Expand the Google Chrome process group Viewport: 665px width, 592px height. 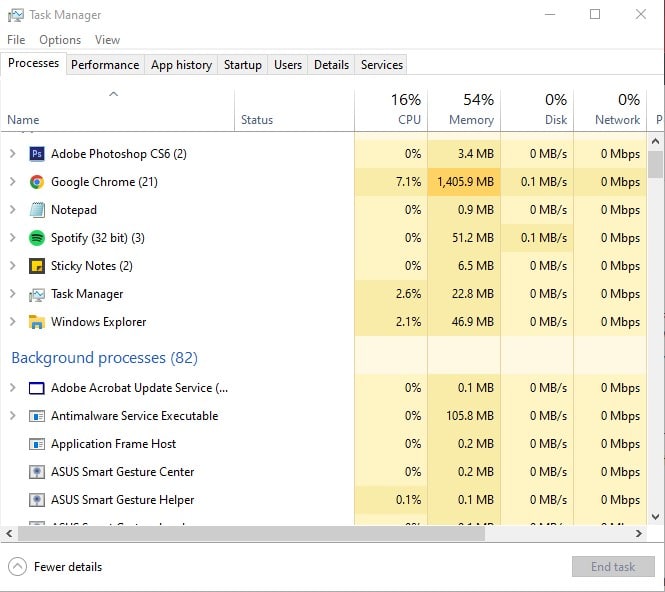coord(13,182)
